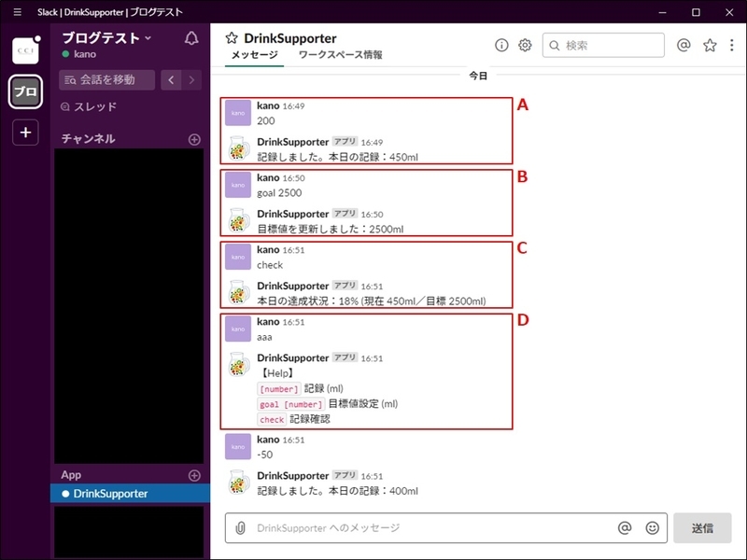
Task: Click the goal [number] code snippet
Action: [291, 404]
